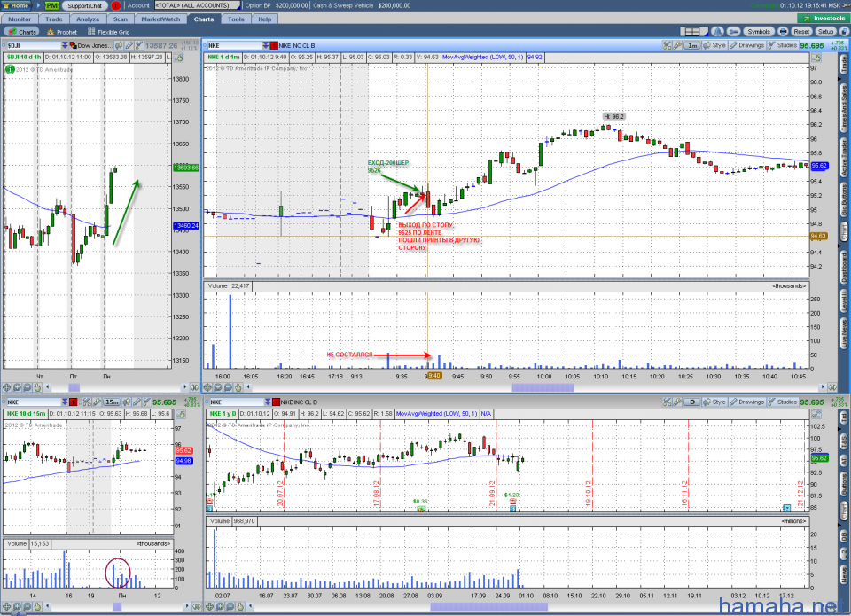Switch to the Analyze tab
The height and width of the screenshot is (616, 851).
pos(88,19)
